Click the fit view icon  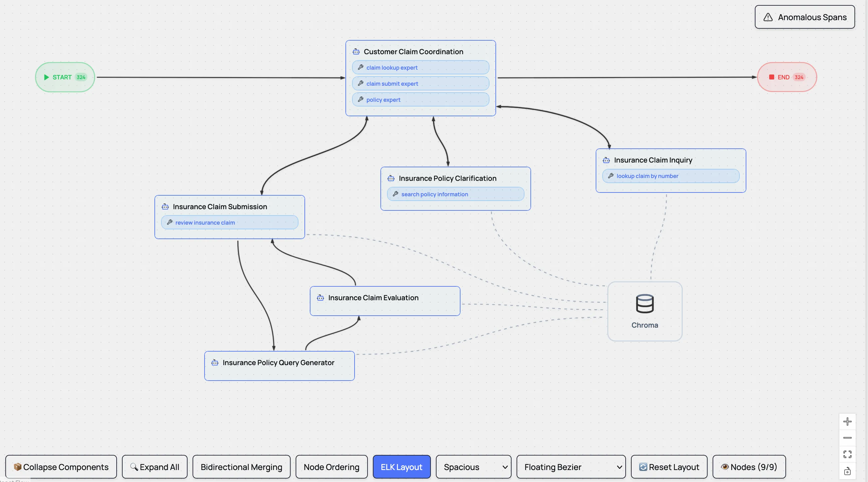coord(848,455)
